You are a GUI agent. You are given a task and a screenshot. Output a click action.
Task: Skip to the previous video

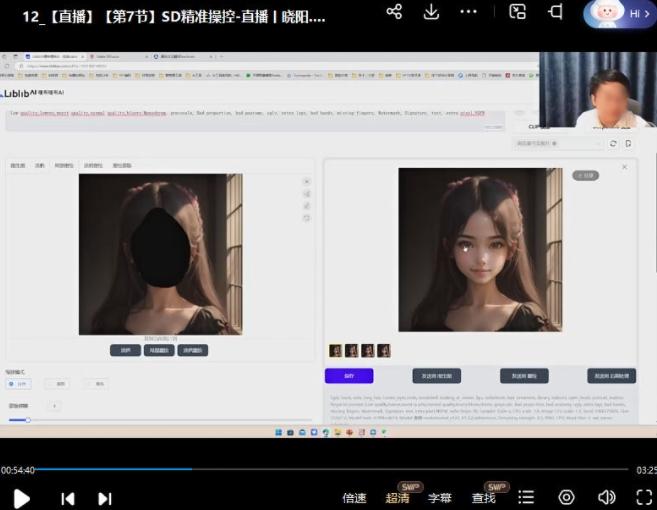click(x=68, y=498)
